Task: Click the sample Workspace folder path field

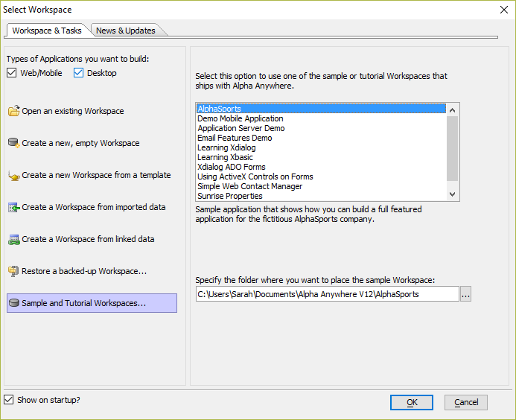Action: point(327,294)
